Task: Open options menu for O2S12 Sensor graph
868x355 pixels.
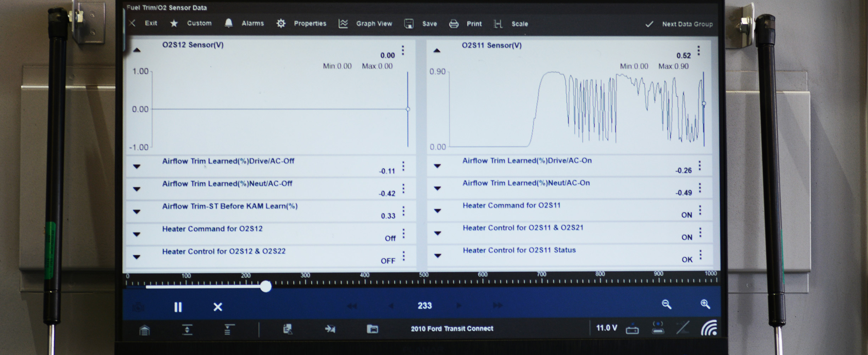Action: [x=403, y=50]
